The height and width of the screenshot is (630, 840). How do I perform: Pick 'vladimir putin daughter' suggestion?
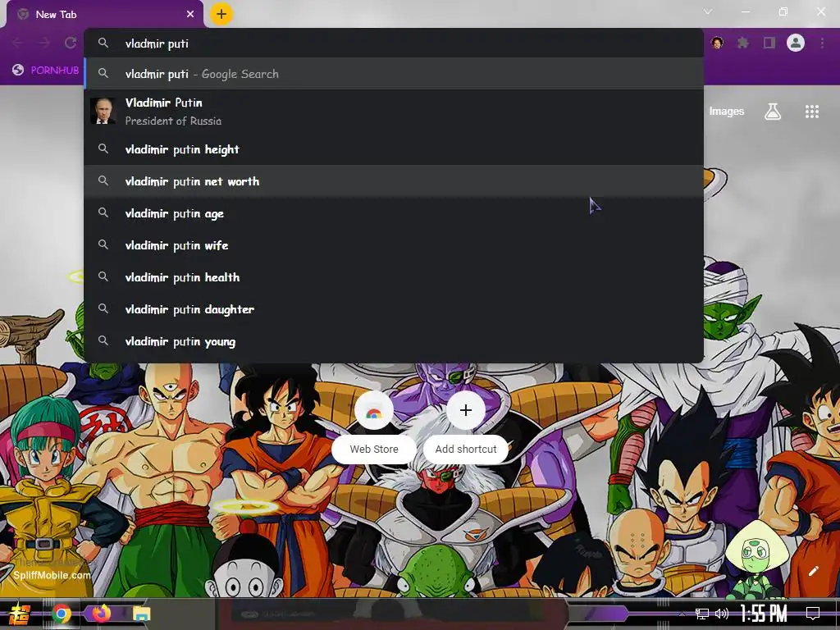click(x=394, y=309)
